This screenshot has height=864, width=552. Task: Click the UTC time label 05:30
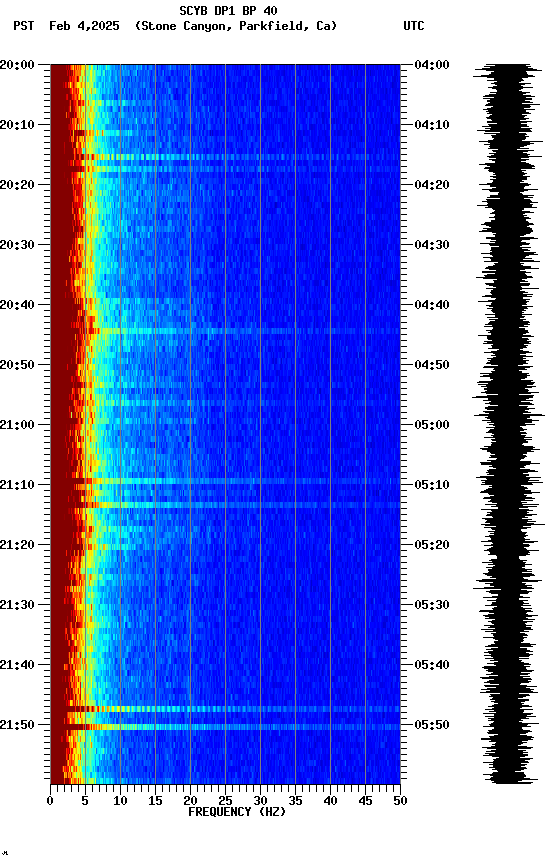432,605
